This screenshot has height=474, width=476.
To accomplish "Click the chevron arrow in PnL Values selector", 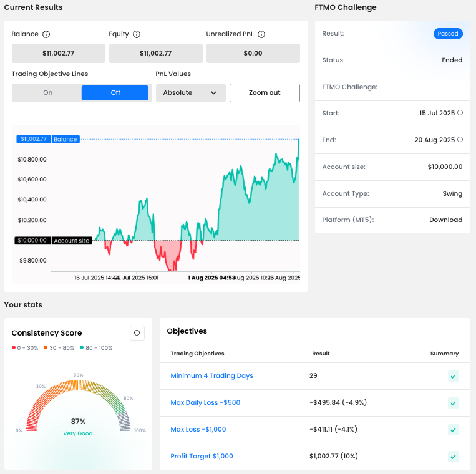I will (x=214, y=93).
